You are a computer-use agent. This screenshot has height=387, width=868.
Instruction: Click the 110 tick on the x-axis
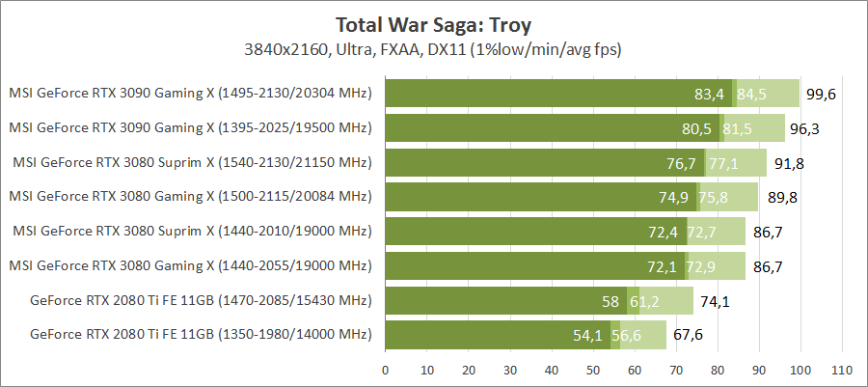(842, 369)
